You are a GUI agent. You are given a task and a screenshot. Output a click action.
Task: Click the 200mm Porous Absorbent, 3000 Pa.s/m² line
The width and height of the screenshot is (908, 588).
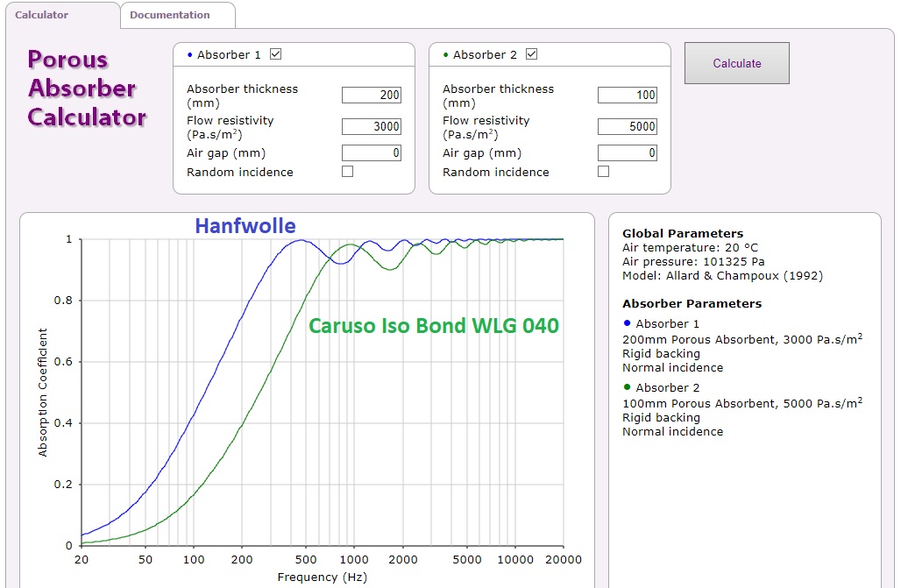742,339
